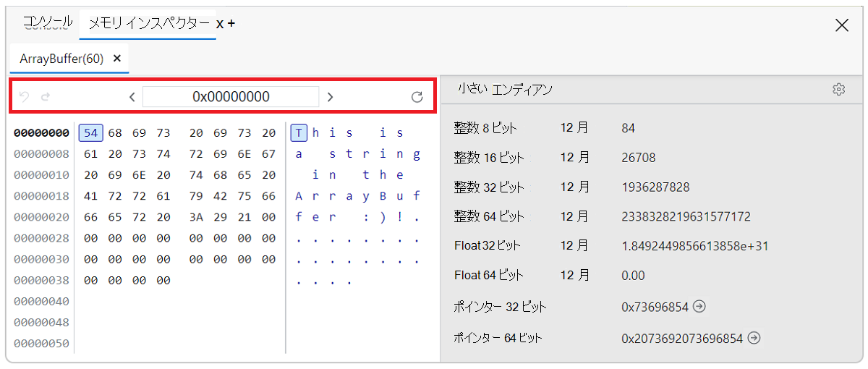868x369 pixels.
Task: Change endianness from 小さい エンディアン
Action: 505,90
